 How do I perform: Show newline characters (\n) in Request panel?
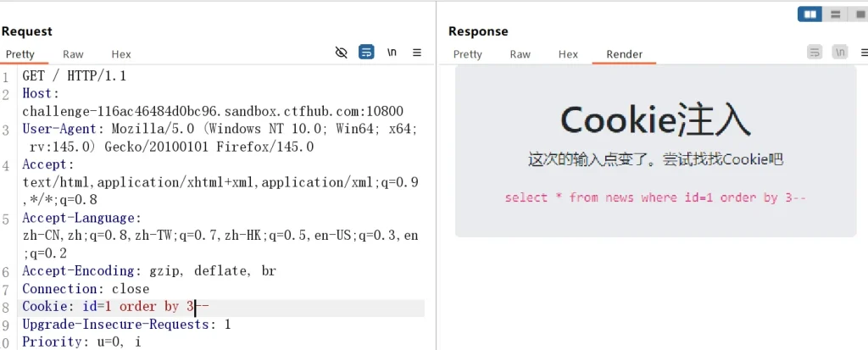pyautogui.click(x=392, y=53)
